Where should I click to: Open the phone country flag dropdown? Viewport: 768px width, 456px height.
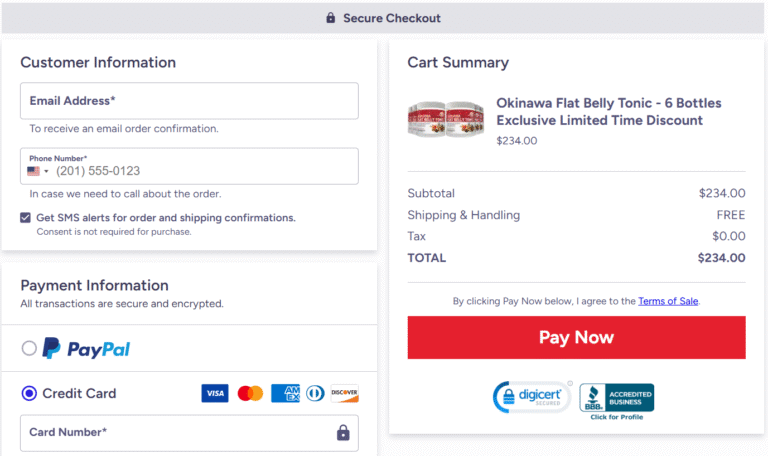tap(38, 171)
